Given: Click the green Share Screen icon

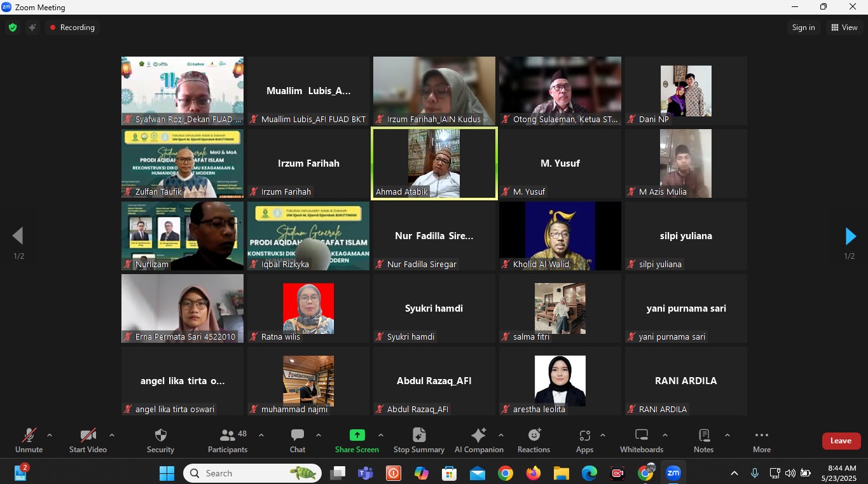Looking at the screenshot, I should pyautogui.click(x=357, y=436).
